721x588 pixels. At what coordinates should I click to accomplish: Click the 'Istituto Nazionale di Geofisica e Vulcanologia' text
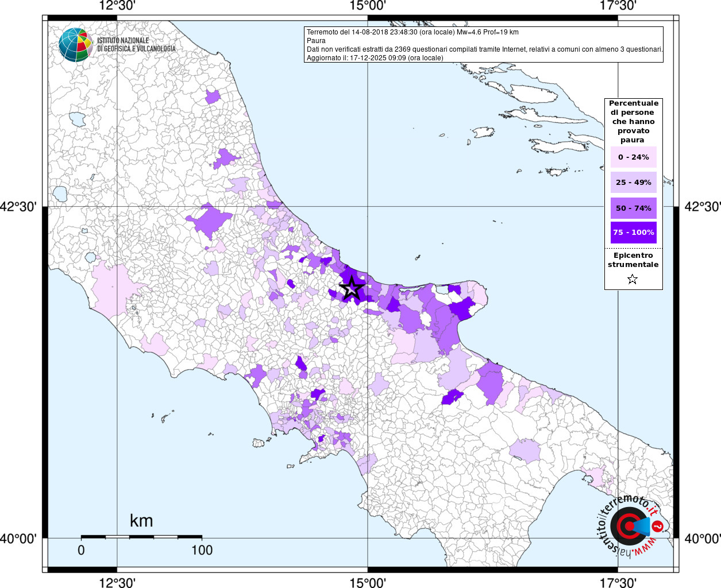coord(136,45)
